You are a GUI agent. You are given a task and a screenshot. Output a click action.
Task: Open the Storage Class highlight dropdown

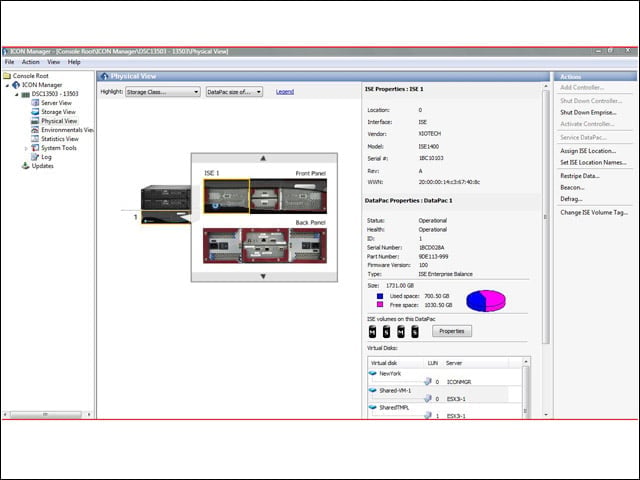coord(162,92)
